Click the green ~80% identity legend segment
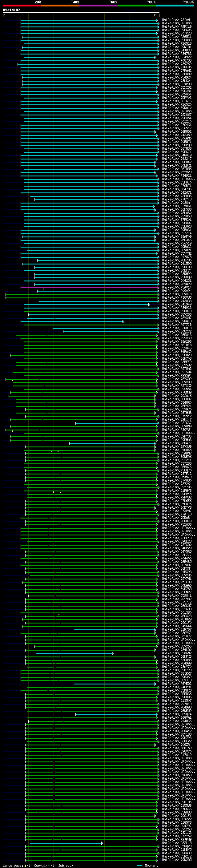197x868 pixels. click(x=137, y=6)
